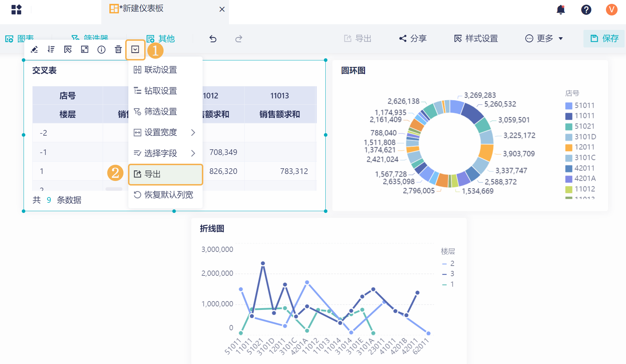Viewport: 626px width, 364px height.
Task: Click the 共 9 条数据 row count
Action: [57, 200]
